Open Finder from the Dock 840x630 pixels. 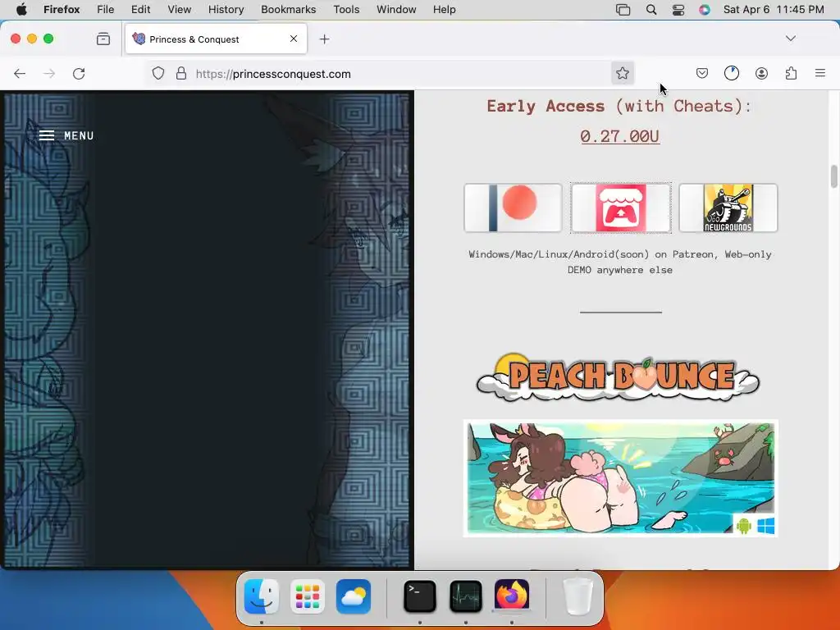click(262, 596)
